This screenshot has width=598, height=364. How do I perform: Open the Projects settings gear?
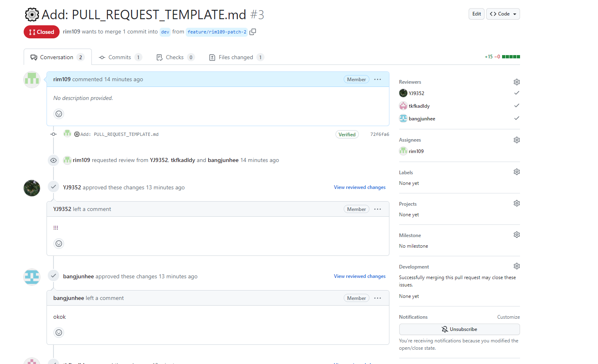(x=517, y=203)
